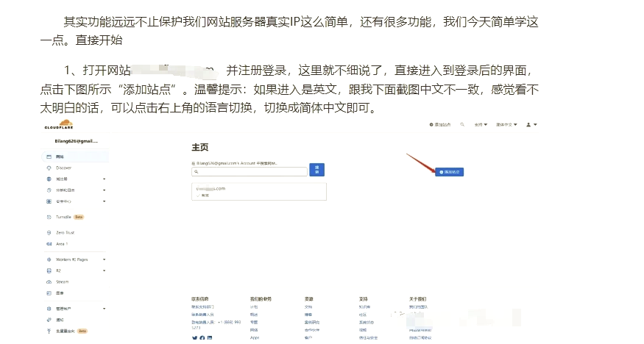
Task: Click the Discover lightbulb icon in sidebar
Action: 49,168
